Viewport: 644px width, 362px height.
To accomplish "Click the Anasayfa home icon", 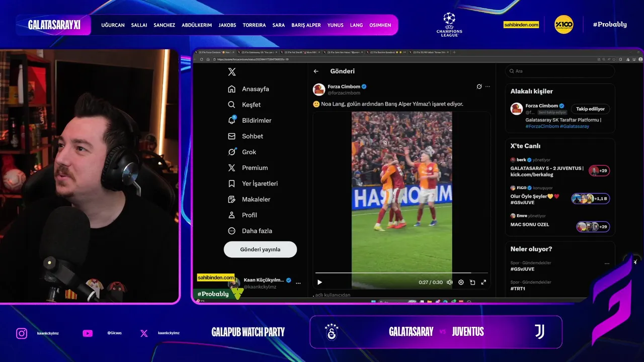I will coord(231,89).
